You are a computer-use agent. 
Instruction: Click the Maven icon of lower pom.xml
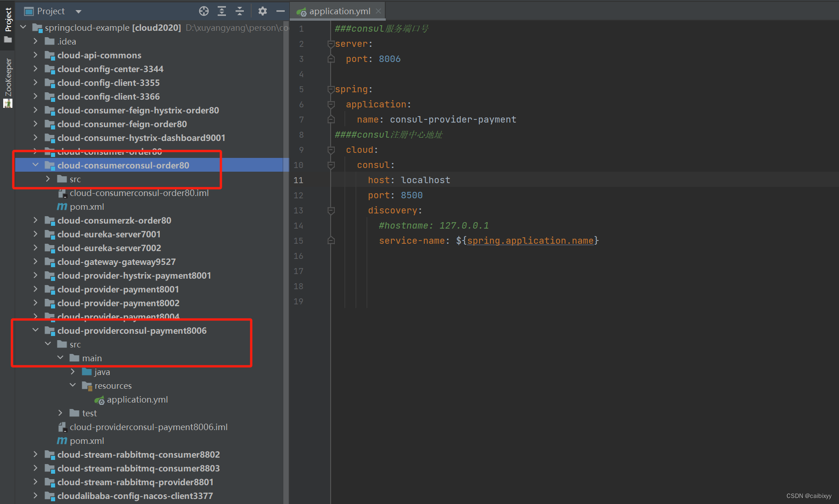[x=62, y=441]
